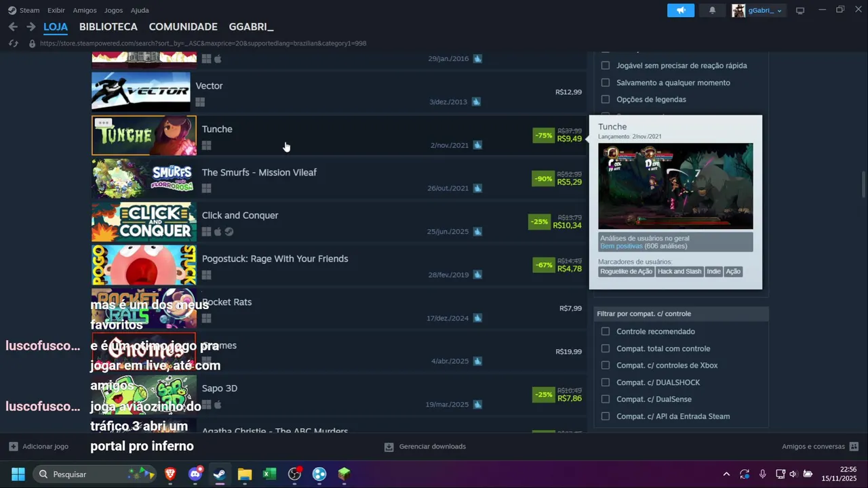This screenshot has width=868, height=488.
Task: Tick Compat. c/ controles de Xbox
Action: [606, 365]
